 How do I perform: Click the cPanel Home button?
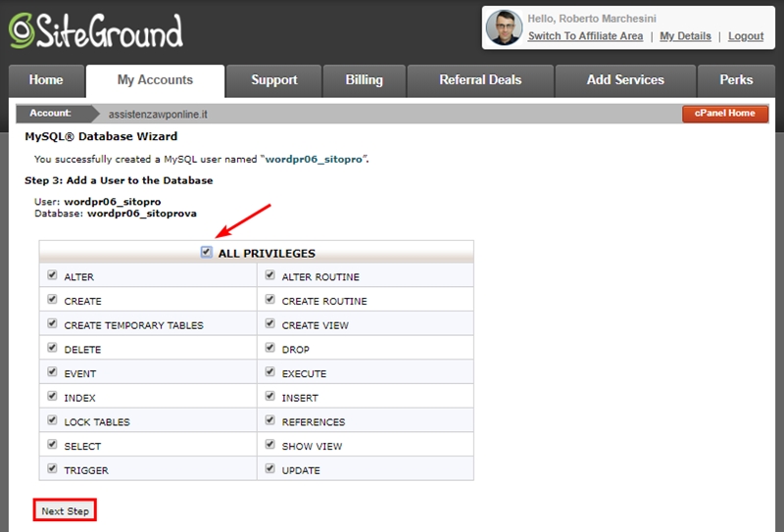[x=725, y=114]
